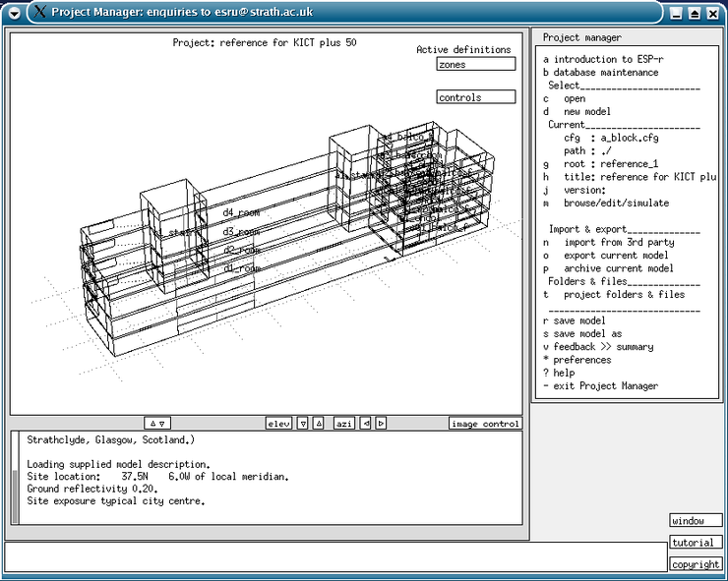Rotate azimuth with the right arrow

(x=381, y=424)
